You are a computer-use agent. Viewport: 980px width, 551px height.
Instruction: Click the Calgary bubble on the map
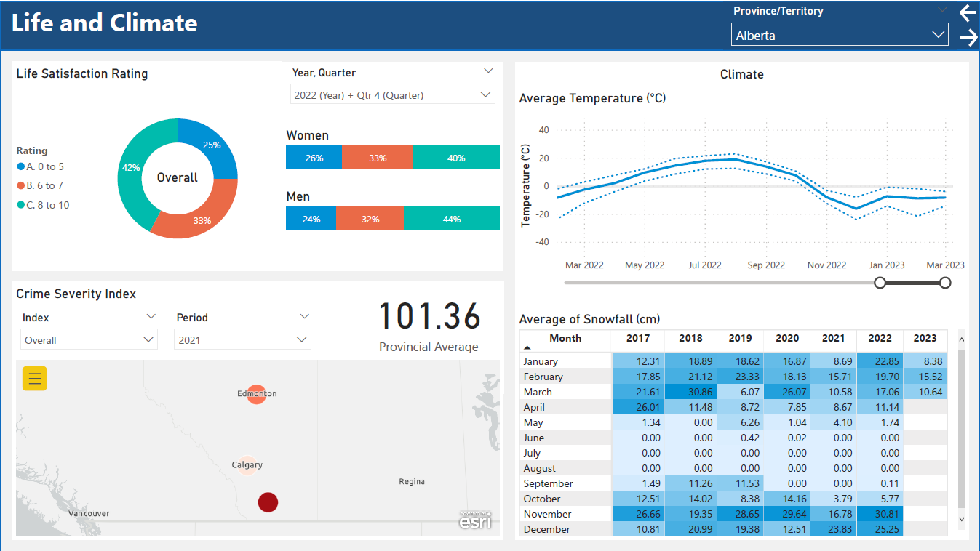[x=247, y=465]
